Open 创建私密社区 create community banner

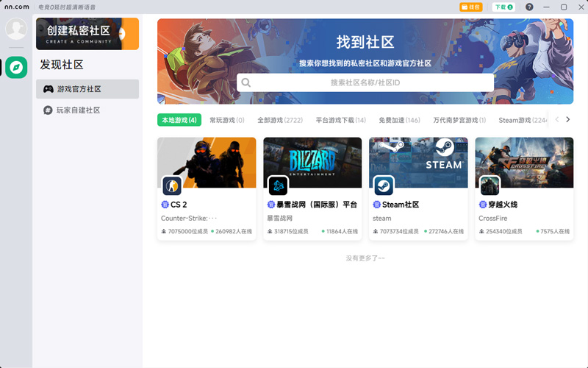pos(87,34)
